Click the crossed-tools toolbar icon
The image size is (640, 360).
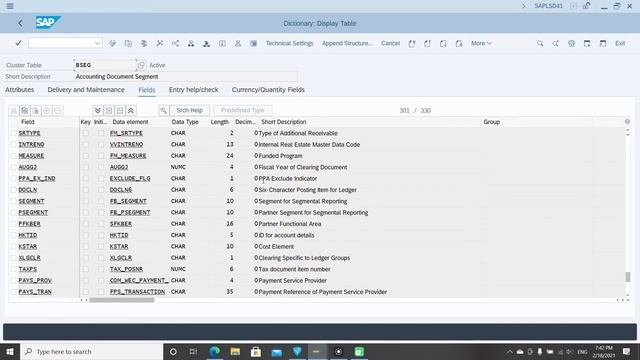tap(160, 43)
